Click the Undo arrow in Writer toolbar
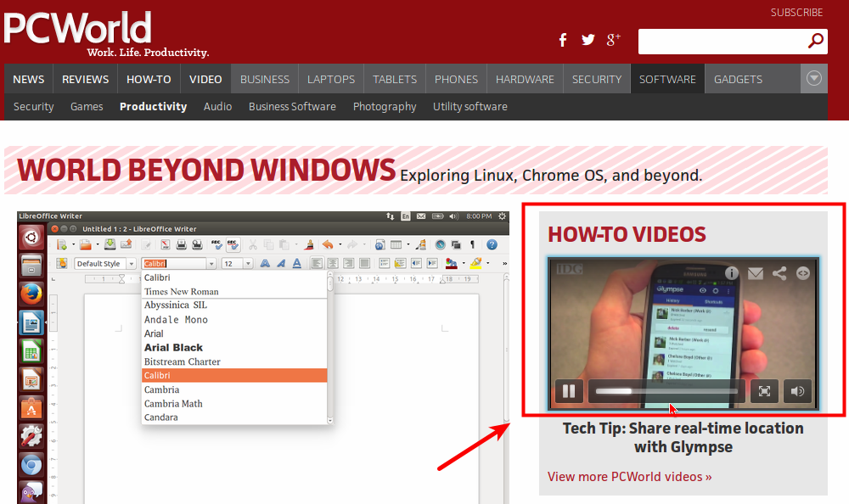Screen dimensions: 849x504 click(x=328, y=244)
